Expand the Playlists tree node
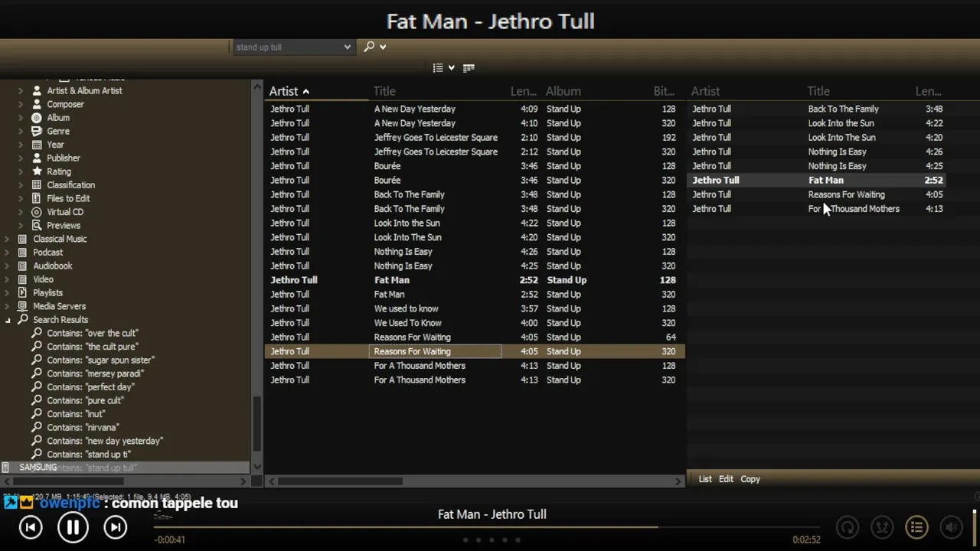The image size is (980, 551). point(8,292)
